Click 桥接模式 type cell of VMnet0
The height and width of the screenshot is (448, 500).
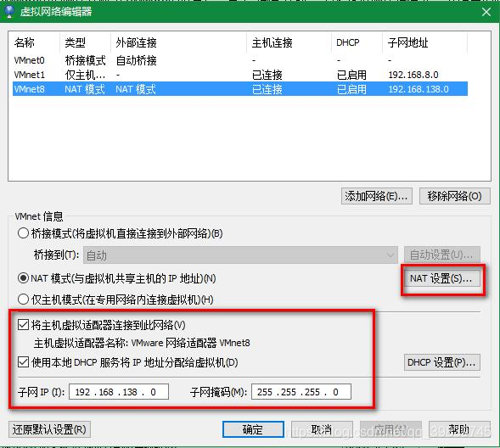pos(85,60)
